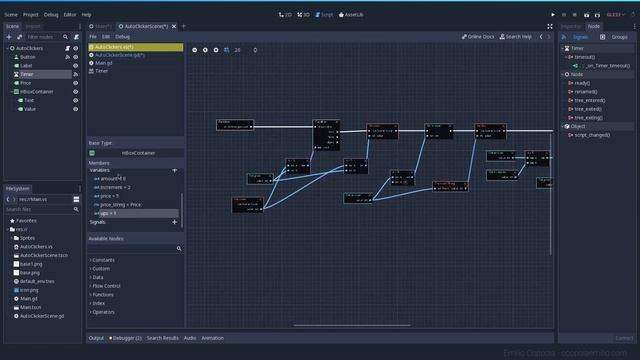The height and width of the screenshot is (360, 640).
Task: Add new scene tab with plus
Action: coord(184,26)
